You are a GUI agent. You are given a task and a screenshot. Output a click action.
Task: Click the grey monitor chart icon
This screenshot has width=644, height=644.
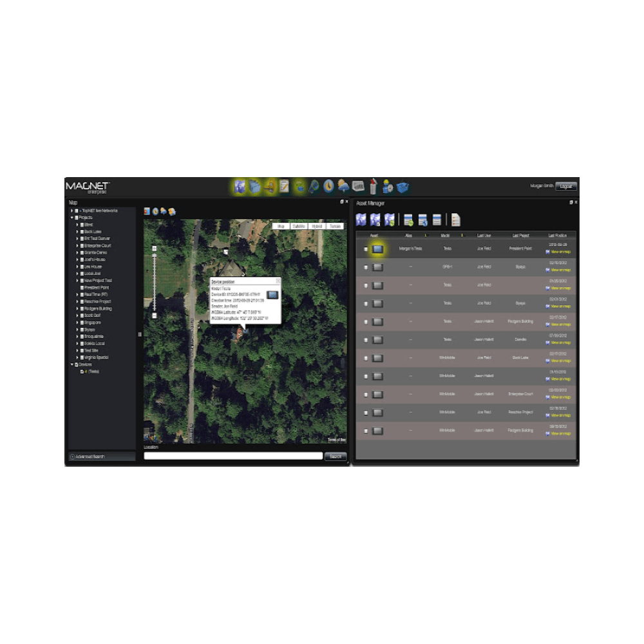pyautogui.click(x=358, y=187)
